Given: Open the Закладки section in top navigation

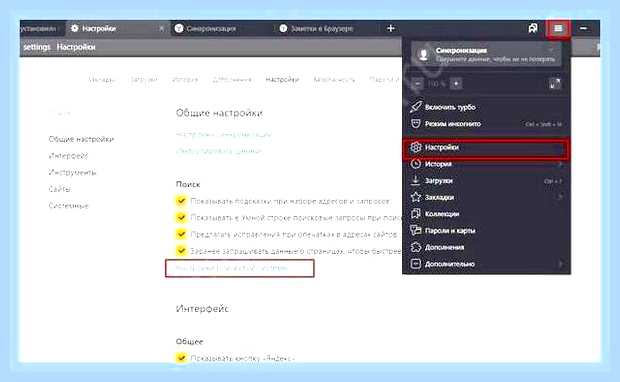Looking at the screenshot, I should click(102, 80).
